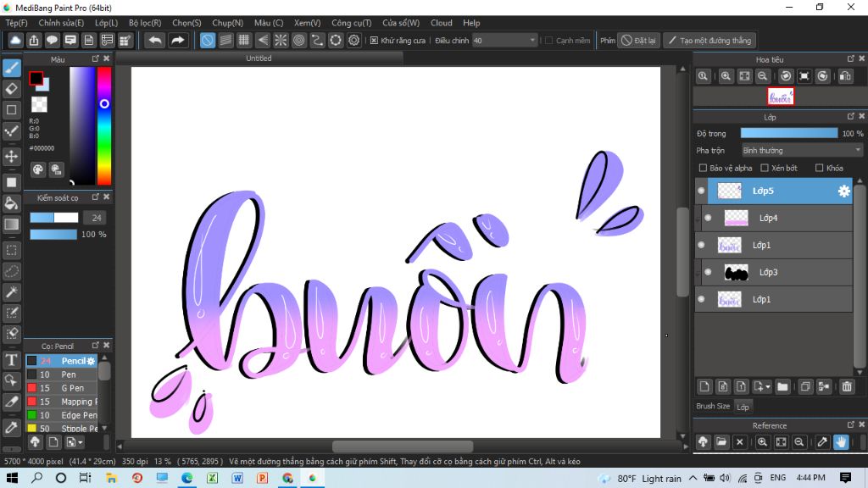Open snap settings gear
This screenshot has height=488, width=868.
coord(353,41)
